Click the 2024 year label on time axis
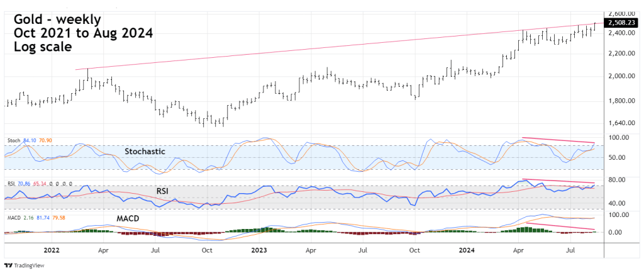 [x=467, y=250]
